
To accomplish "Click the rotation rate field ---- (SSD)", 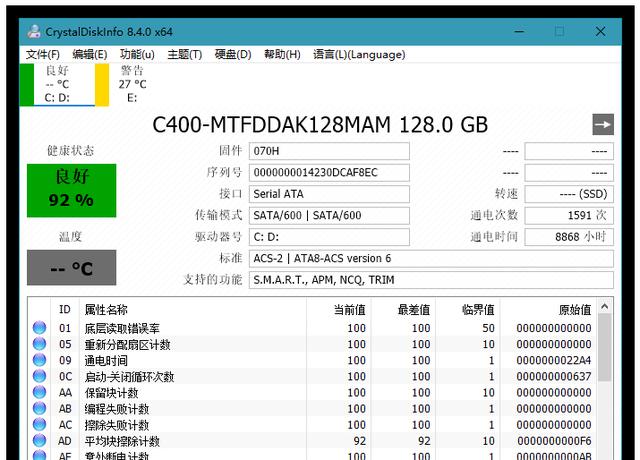I will click(x=569, y=194).
